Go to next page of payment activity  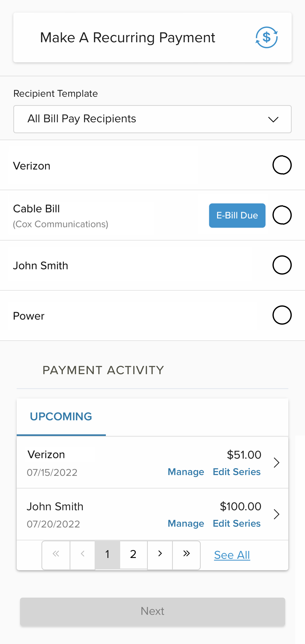point(160,554)
